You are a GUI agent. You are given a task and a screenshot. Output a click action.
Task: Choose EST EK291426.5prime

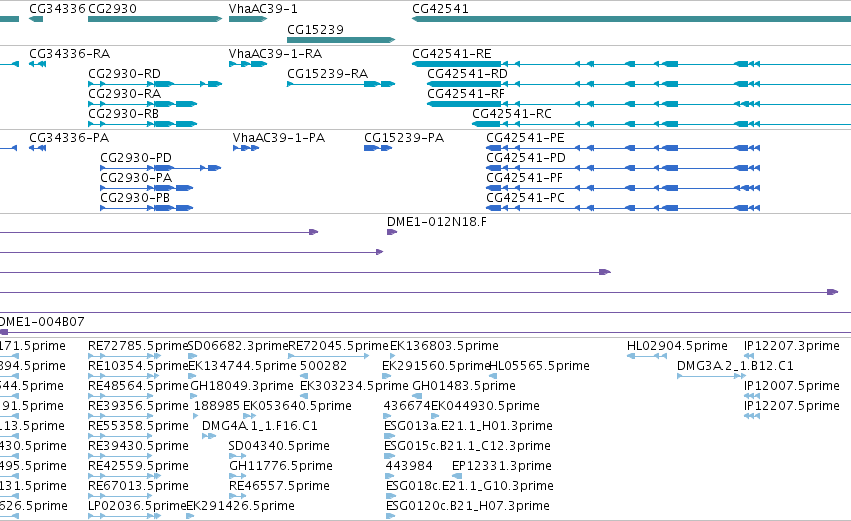[x=240, y=506]
